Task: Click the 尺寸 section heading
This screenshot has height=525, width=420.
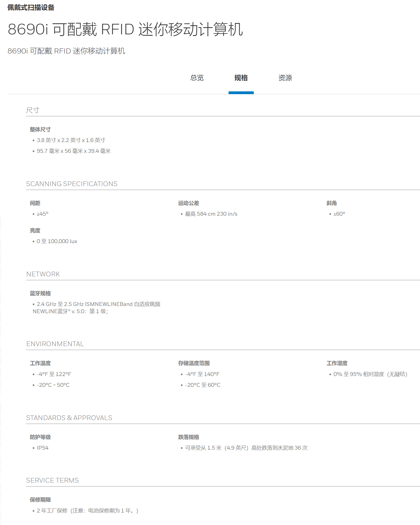Action: tap(33, 110)
